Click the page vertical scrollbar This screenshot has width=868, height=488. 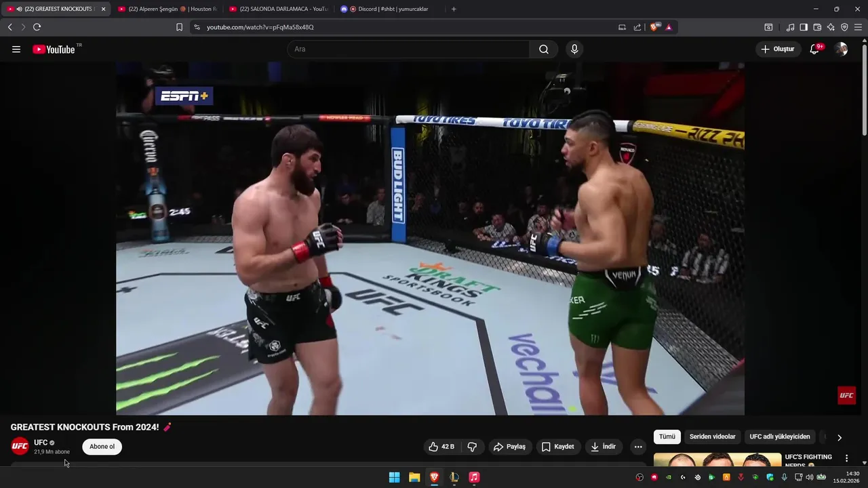pyautogui.click(x=864, y=88)
